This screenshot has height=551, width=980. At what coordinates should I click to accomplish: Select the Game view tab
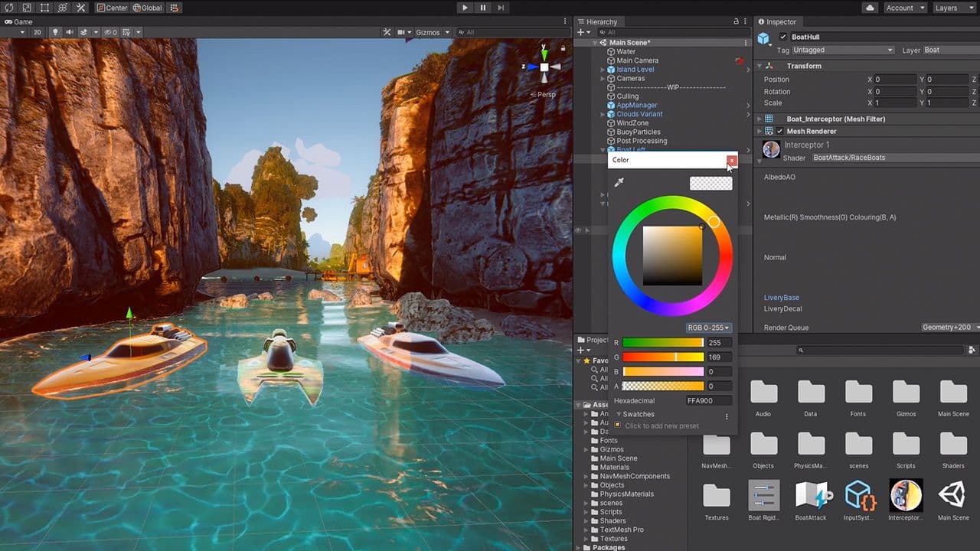(18, 21)
